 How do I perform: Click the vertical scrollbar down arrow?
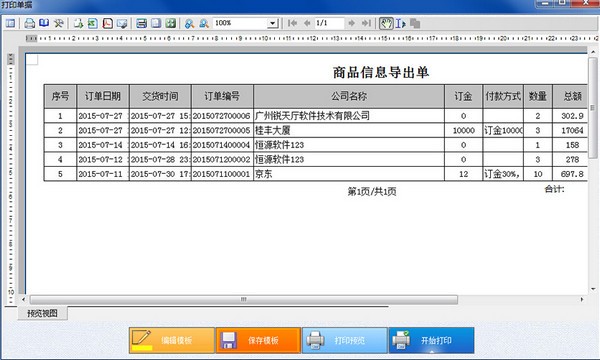pos(593,289)
